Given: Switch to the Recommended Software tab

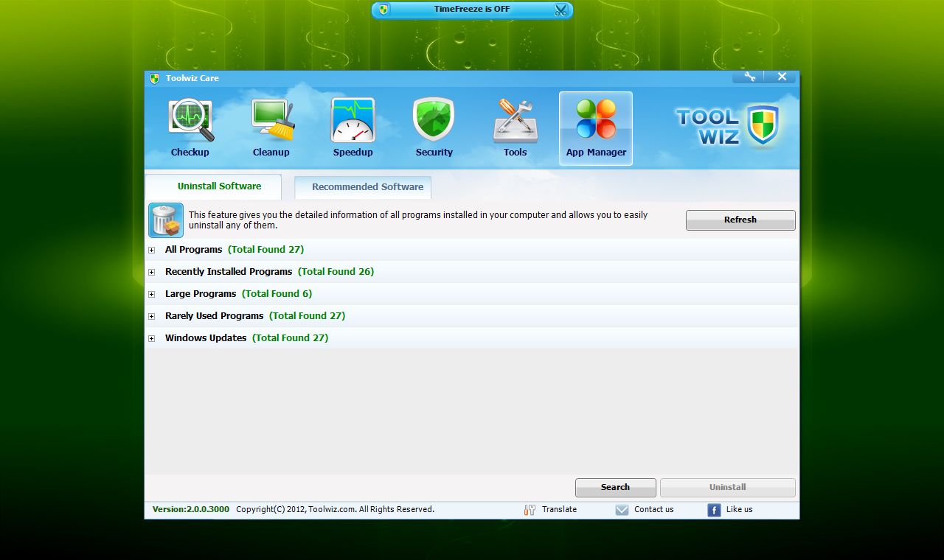Looking at the screenshot, I should (x=363, y=187).
